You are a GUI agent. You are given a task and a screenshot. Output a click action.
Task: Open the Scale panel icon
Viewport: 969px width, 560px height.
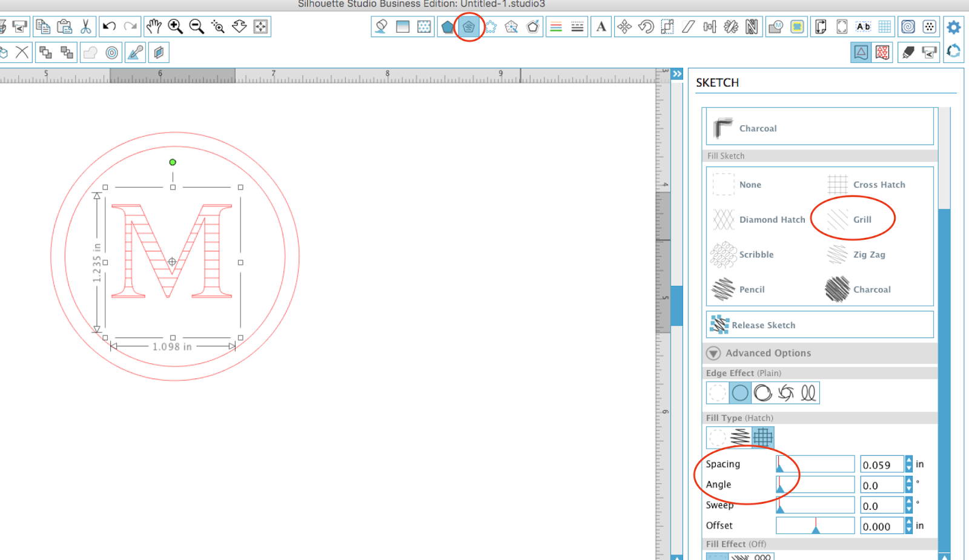tap(667, 27)
